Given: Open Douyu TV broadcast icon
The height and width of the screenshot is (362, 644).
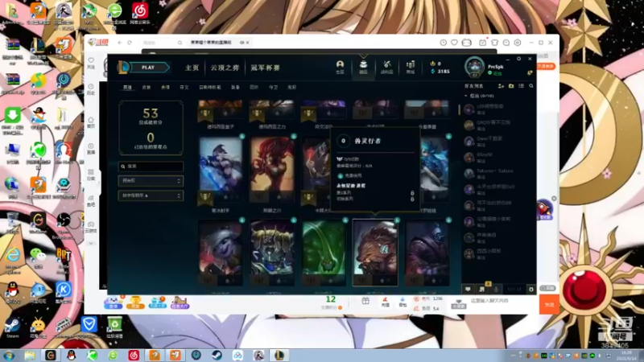Looking at the screenshot, I should [x=467, y=43].
